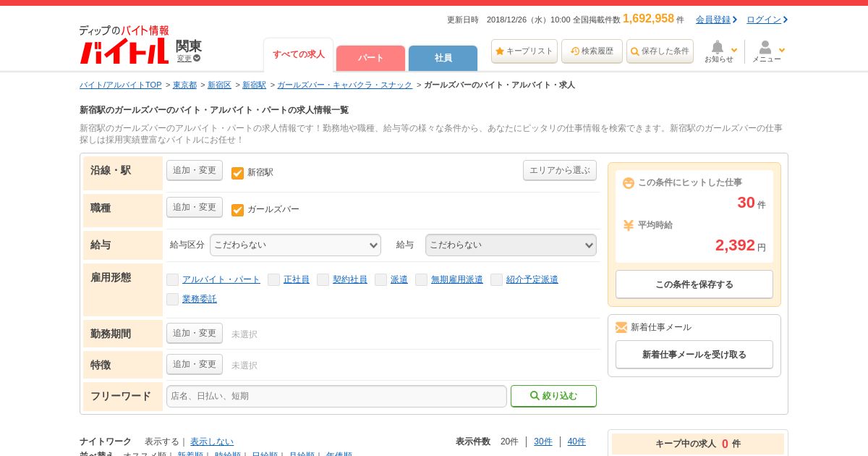
Task: Click the 絞り込む search button
Action: coord(553,396)
